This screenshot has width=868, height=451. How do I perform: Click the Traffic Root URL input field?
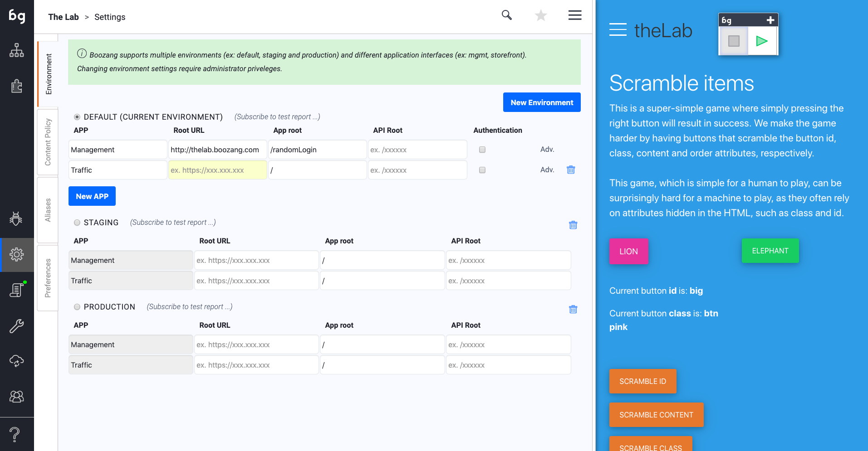click(217, 170)
